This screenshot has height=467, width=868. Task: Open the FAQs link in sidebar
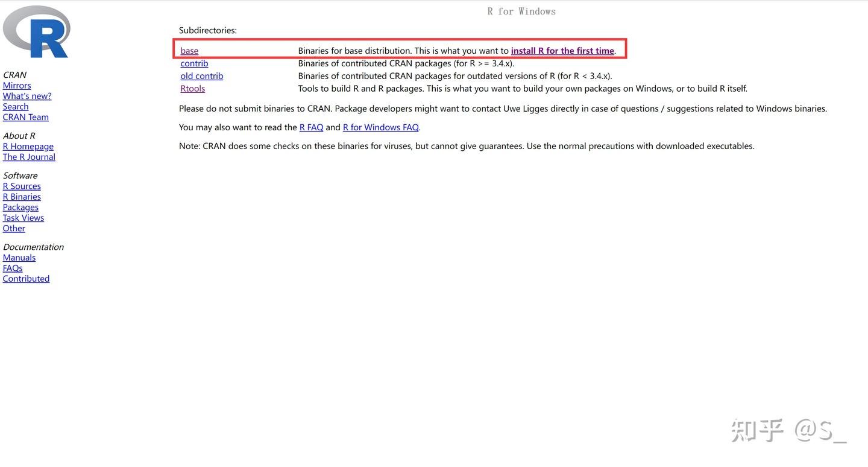[13, 268]
